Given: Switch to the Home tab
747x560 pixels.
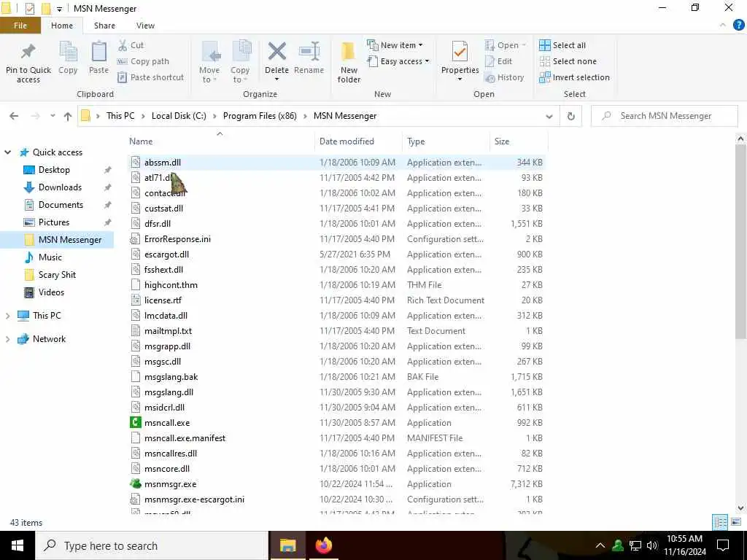Looking at the screenshot, I should [62, 26].
